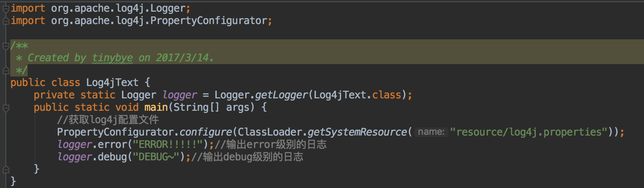Image resolution: width=644 pixels, height=188 pixels.
Task: Collapse the Javadoc comment fold marker
Action: 6,46
